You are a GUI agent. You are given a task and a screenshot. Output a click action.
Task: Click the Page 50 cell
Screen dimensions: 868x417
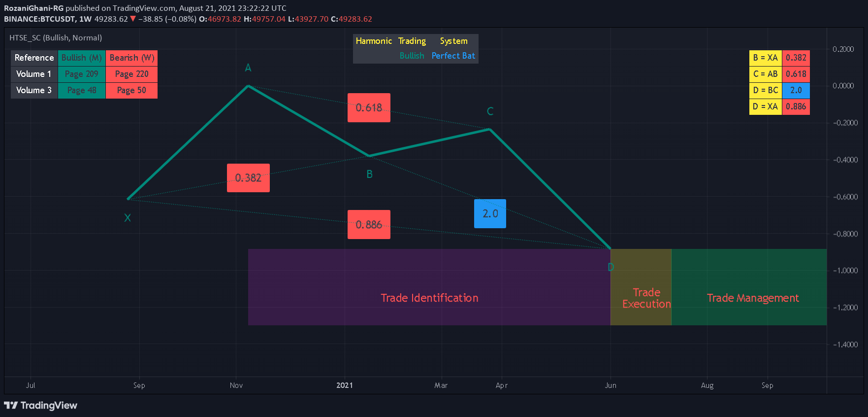click(x=132, y=90)
